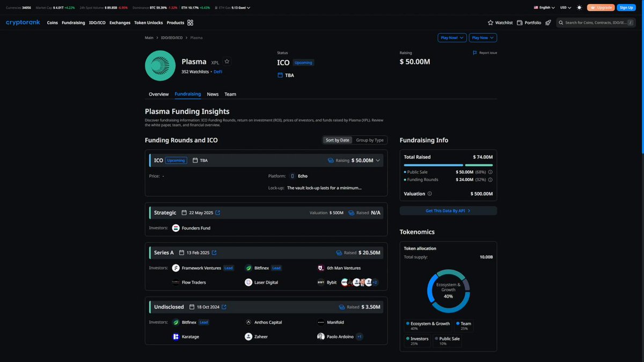The width and height of the screenshot is (644, 362).
Task: Click 6th Man Ventures logo
Action: (x=321, y=268)
